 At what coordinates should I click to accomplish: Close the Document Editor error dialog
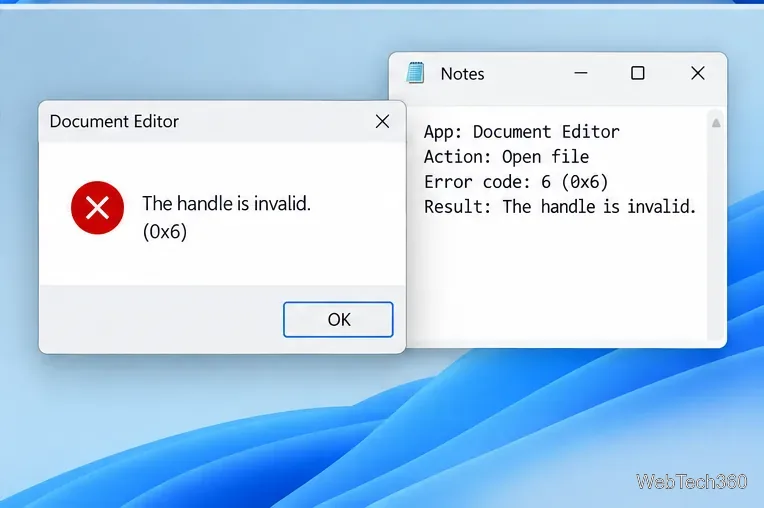382,121
